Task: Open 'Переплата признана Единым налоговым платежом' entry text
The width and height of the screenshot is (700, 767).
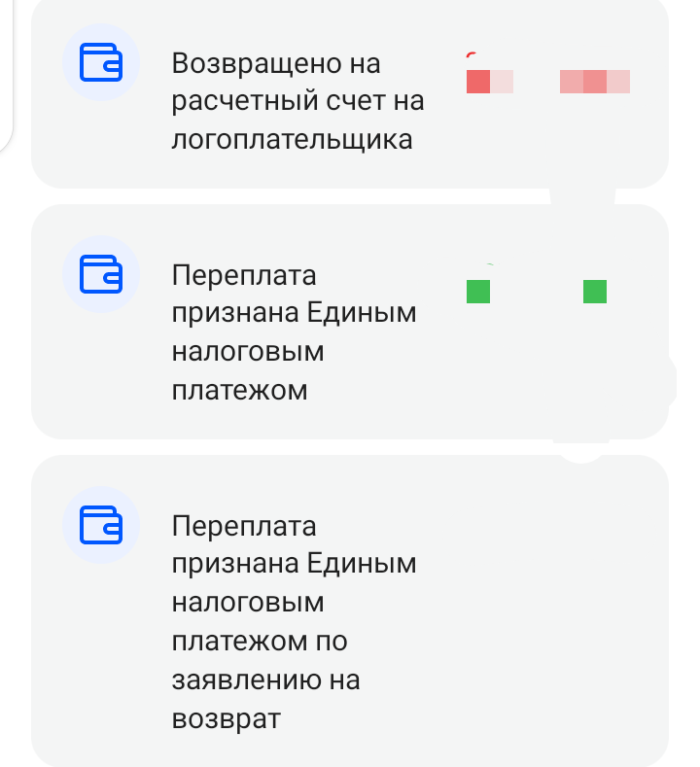Action: click(x=294, y=332)
